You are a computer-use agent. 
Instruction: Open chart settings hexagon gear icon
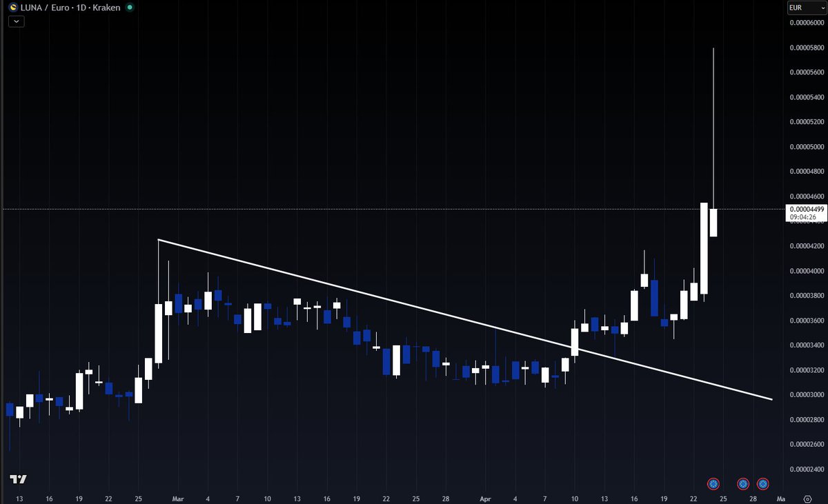(807, 498)
